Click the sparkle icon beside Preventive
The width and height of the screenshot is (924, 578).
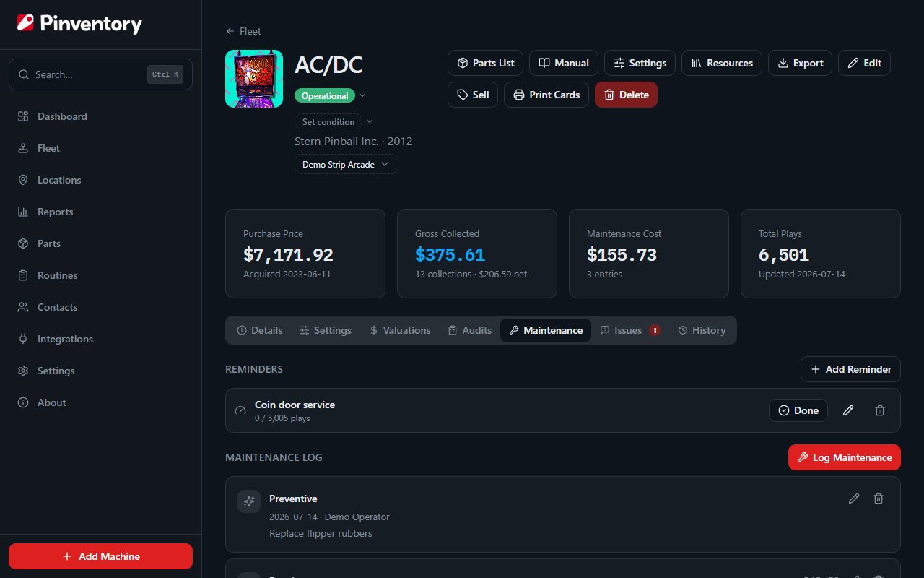coord(249,501)
